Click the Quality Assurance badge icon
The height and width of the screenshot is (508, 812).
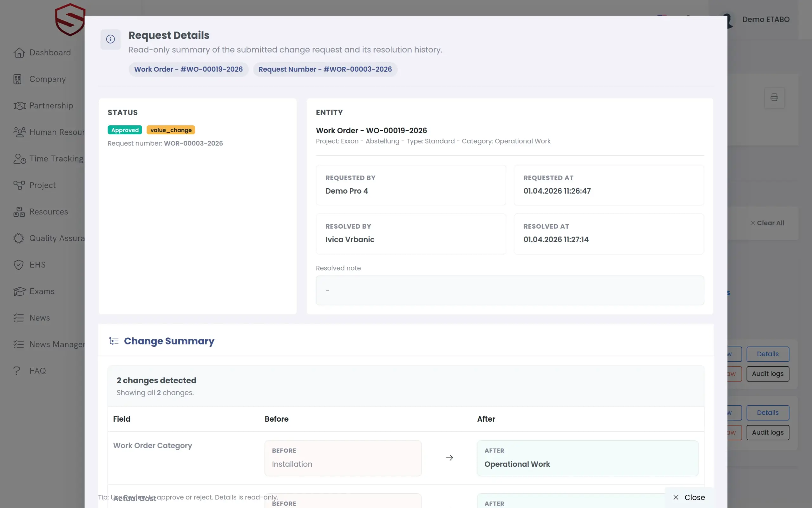point(18,238)
